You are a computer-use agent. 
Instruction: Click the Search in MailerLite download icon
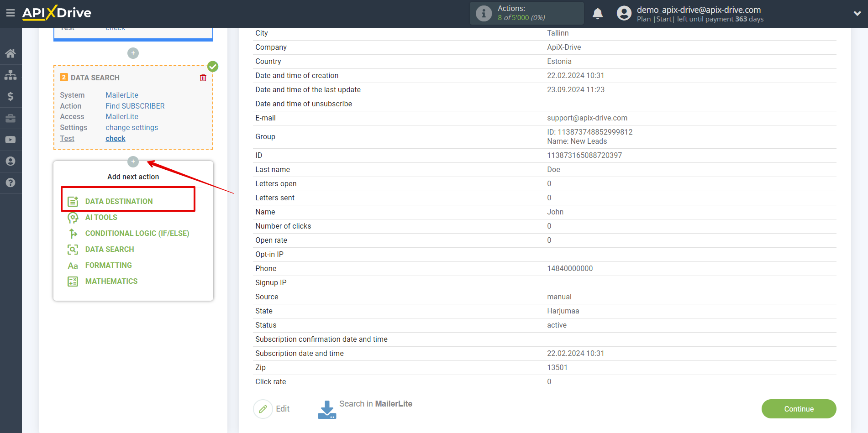pyautogui.click(x=327, y=410)
